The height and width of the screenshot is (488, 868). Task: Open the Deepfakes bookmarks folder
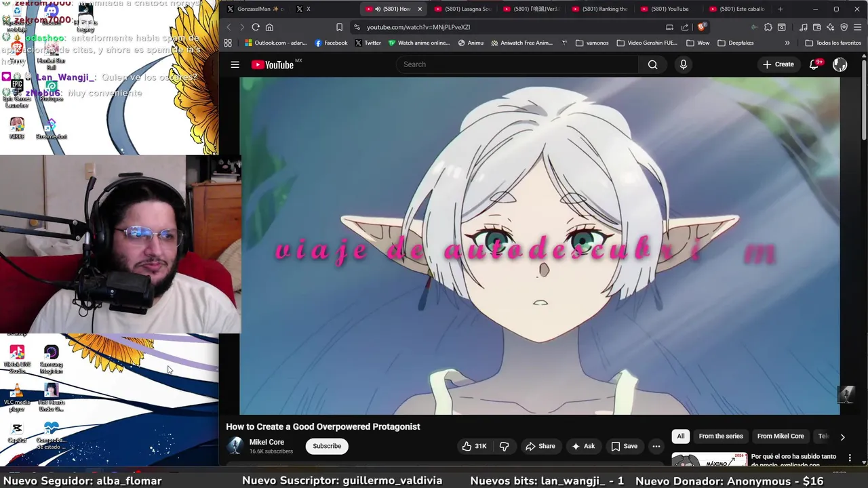pyautogui.click(x=735, y=43)
